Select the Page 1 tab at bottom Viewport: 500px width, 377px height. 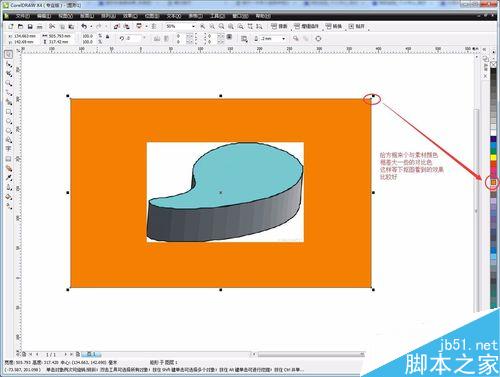click(x=91, y=354)
